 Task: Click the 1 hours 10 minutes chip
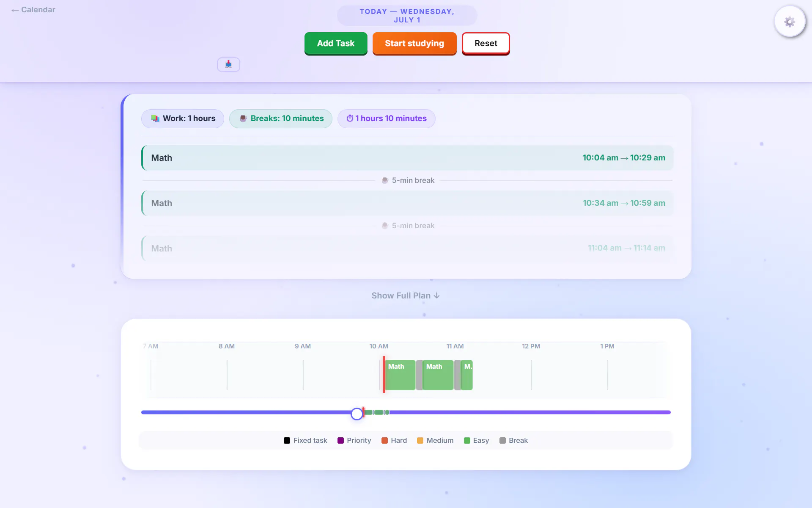pos(387,119)
